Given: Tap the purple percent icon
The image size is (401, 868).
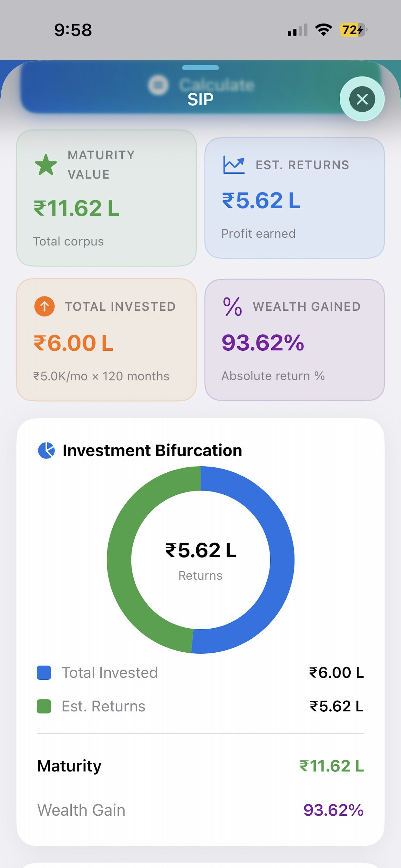Looking at the screenshot, I should [x=232, y=307].
